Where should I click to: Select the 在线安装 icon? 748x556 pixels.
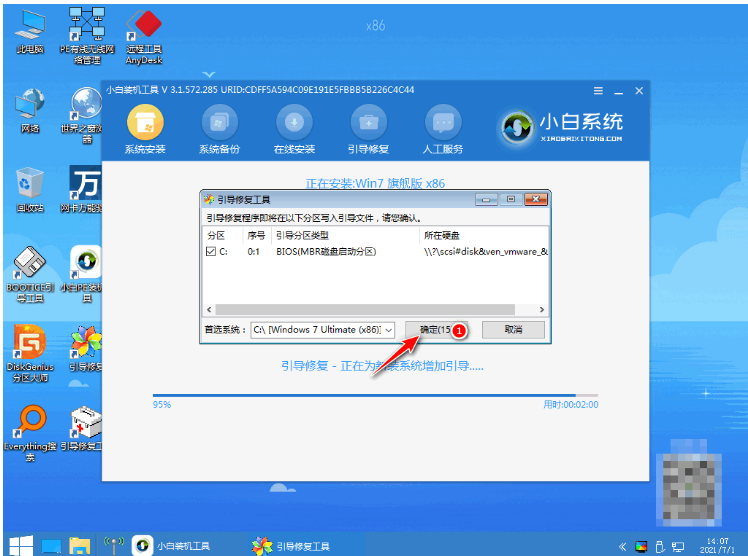click(x=294, y=124)
